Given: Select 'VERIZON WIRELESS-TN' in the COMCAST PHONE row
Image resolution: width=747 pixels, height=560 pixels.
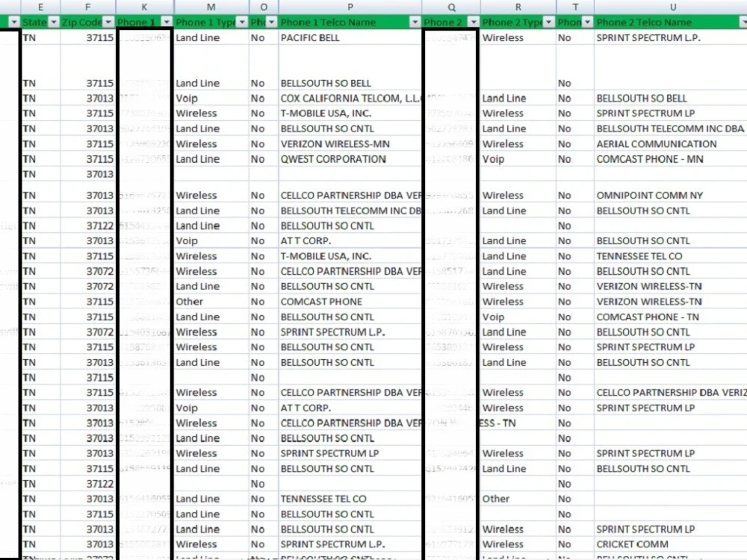Looking at the screenshot, I should pyautogui.click(x=671, y=302).
